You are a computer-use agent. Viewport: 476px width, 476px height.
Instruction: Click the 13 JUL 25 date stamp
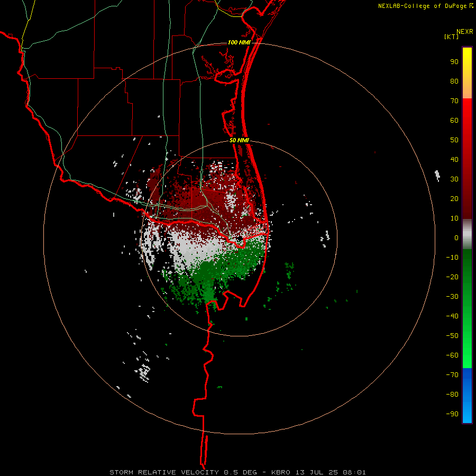[x=317, y=472]
